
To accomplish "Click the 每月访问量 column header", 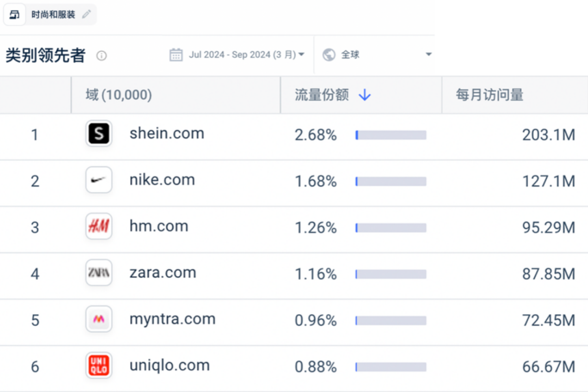I will pyautogui.click(x=490, y=95).
